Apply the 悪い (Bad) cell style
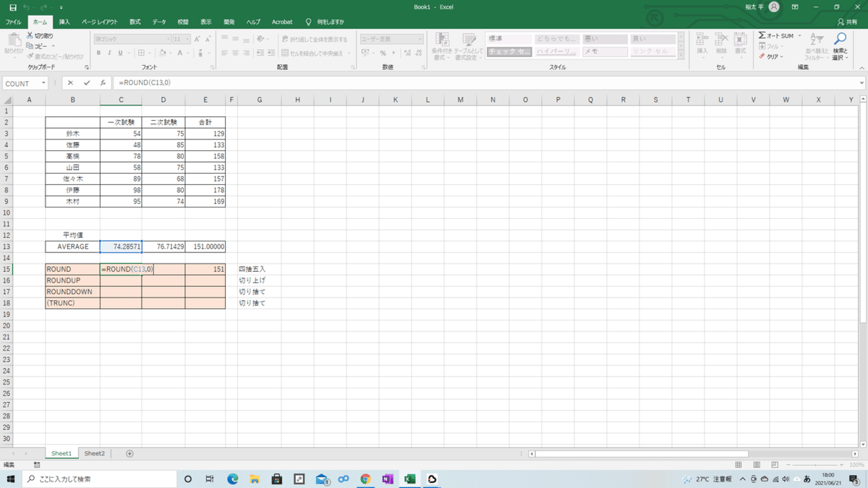The image size is (868, 488). coord(605,38)
